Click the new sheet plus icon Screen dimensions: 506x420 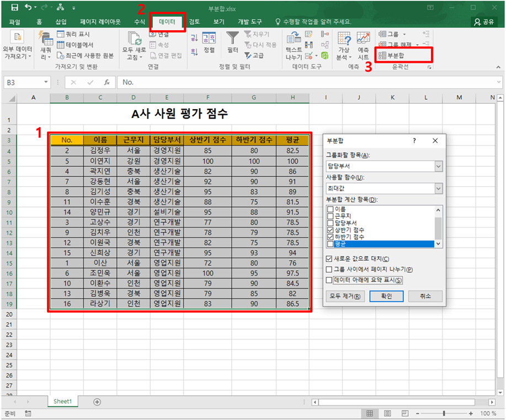coord(97,402)
